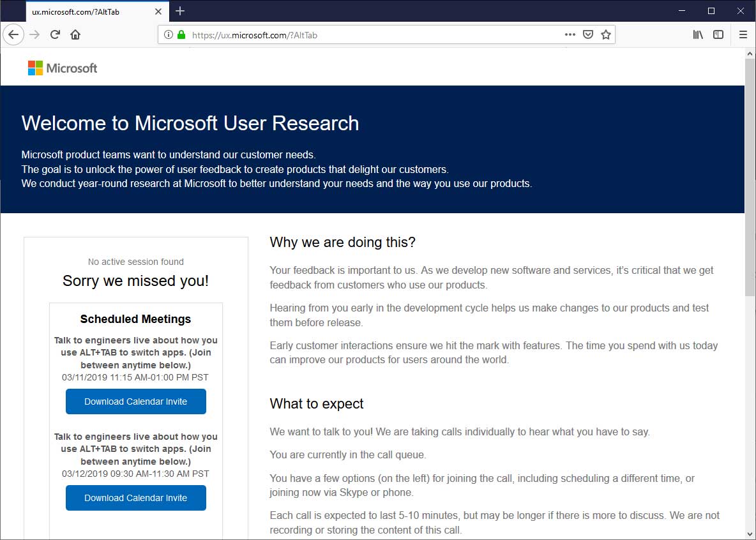Screen dimensions: 756x540
Task: Click the 'Sorry we missed you!' text
Action: [x=136, y=281]
